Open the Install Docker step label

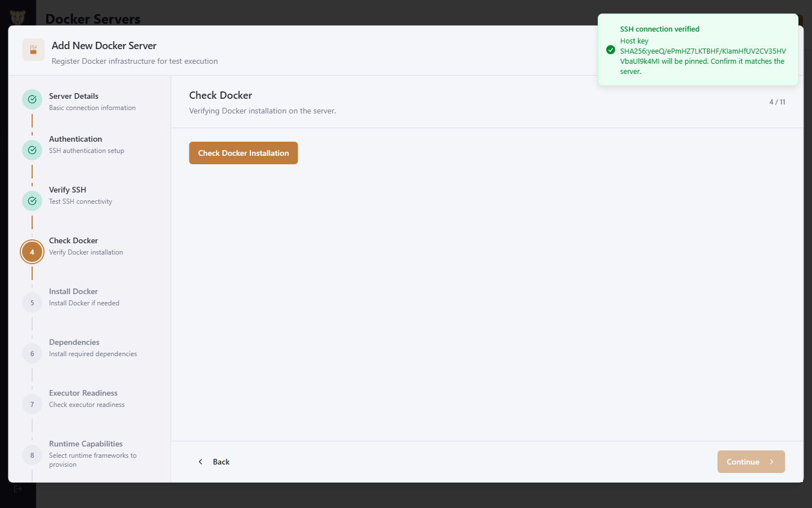tap(73, 291)
